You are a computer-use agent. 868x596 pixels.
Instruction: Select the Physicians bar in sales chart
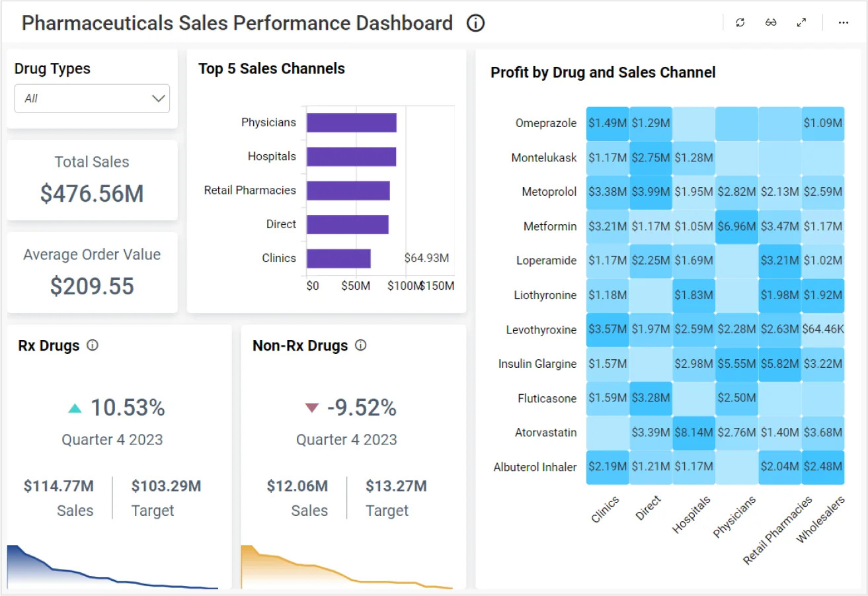[351, 123]
